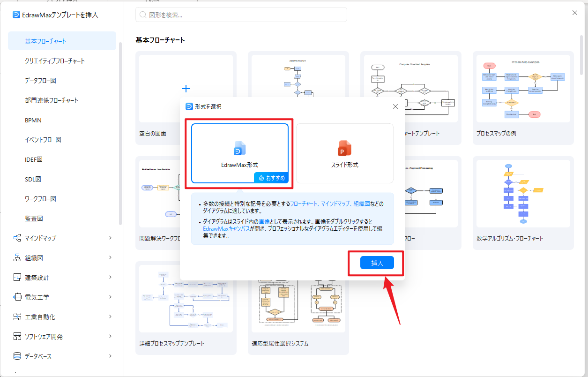Click the mind map category icon
Viewport: 588px width, 377px height.
17,238
